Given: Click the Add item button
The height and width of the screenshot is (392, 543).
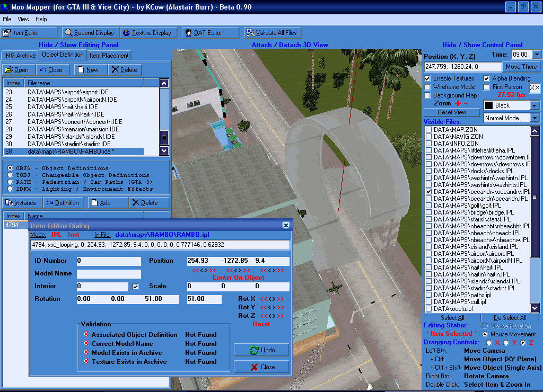Looking at the screenshot, I should click(x=108, y=203).
